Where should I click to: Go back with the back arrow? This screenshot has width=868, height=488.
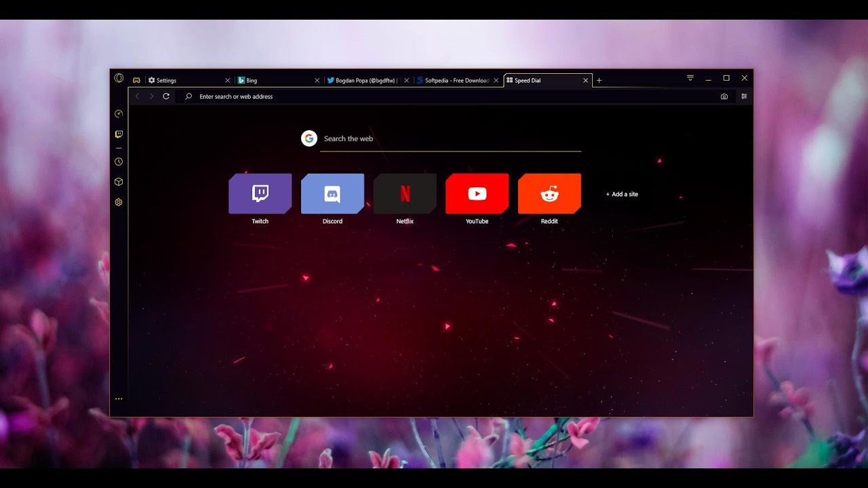click(137, 96)
